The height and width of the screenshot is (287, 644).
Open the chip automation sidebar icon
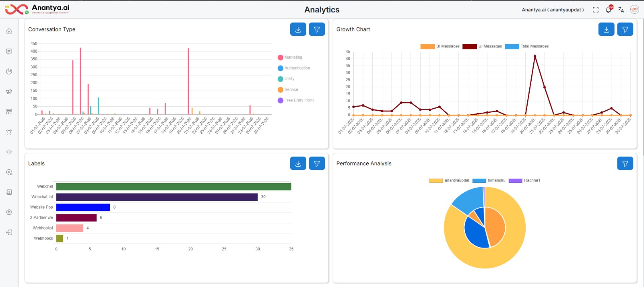[9, 132]
